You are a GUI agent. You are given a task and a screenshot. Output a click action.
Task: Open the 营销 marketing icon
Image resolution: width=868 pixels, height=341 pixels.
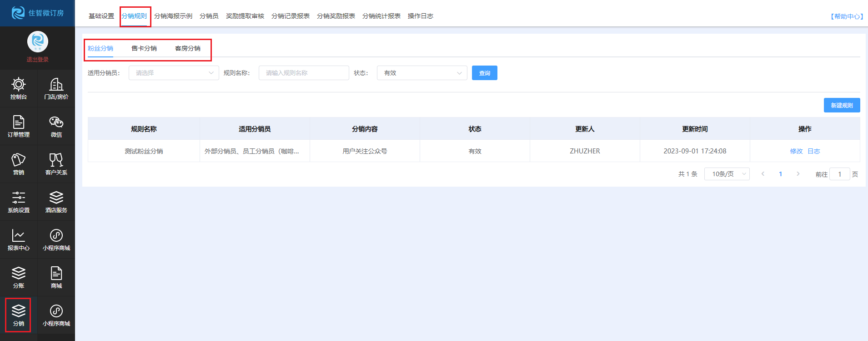tap(19, 164)
